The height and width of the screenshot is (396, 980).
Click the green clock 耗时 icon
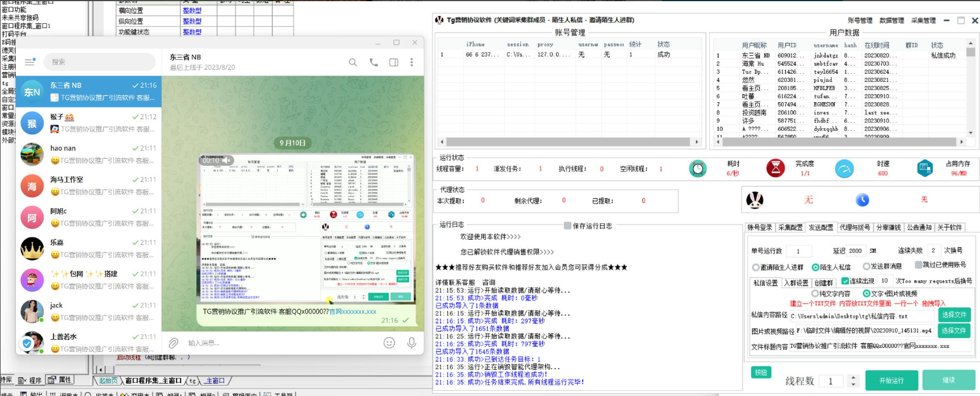pyautogui.click(x=698, y=169)
